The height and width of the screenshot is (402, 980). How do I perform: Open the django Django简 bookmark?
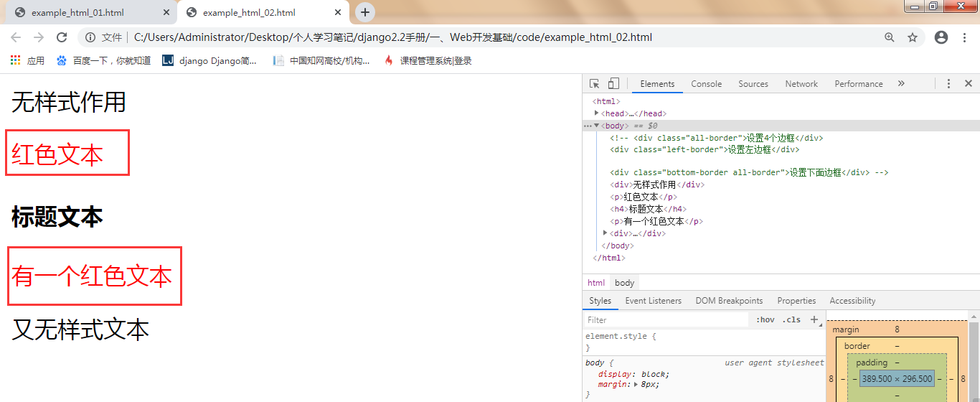209,61
